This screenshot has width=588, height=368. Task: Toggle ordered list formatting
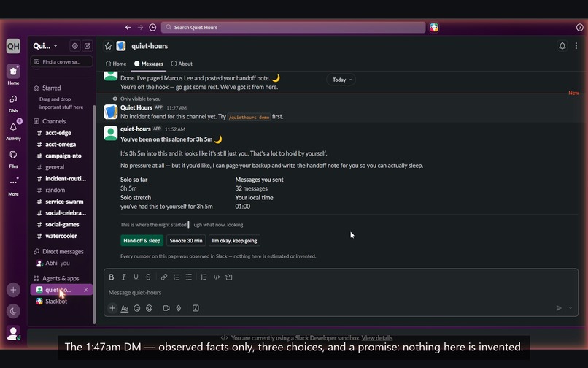click(177, 277)
